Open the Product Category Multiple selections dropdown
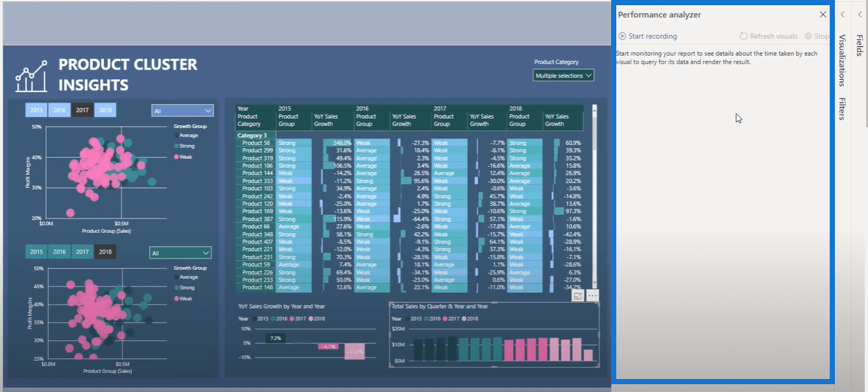The width and height of the screenshot is (868, 392). coord(563,76)
